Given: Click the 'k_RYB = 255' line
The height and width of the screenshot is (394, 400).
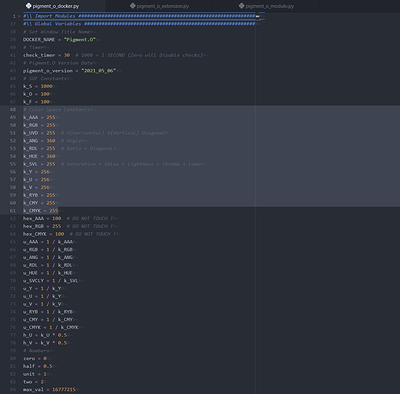Looking at the screenshot, I should pyautogui.click(x=39, y=195).
